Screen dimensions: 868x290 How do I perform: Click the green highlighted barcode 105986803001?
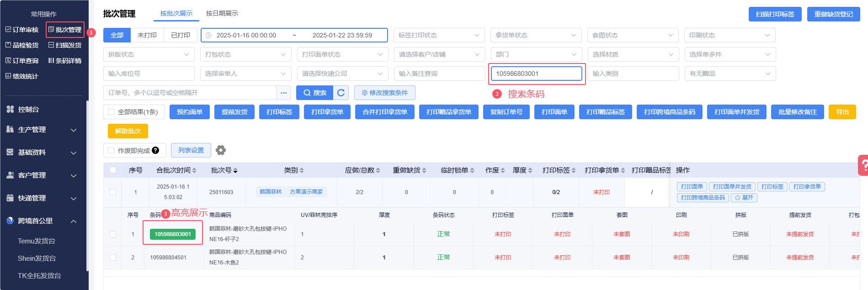click(173, 234)
